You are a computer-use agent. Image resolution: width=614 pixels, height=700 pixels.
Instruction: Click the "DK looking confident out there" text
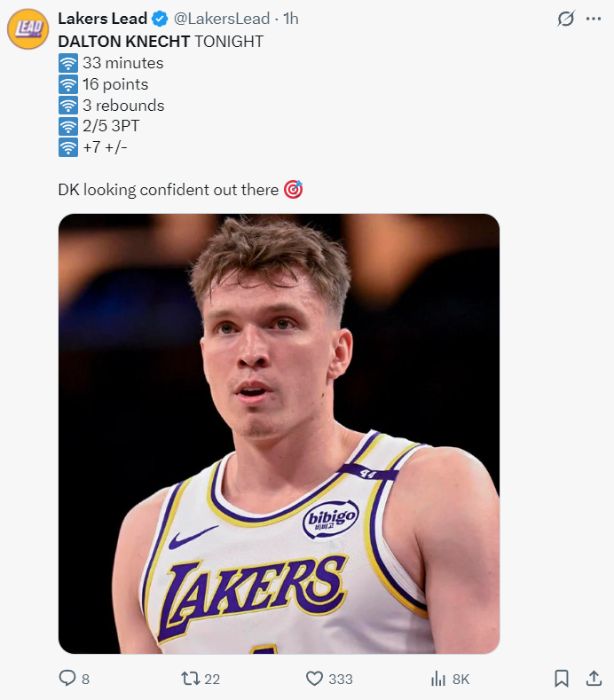coord(168,190)
